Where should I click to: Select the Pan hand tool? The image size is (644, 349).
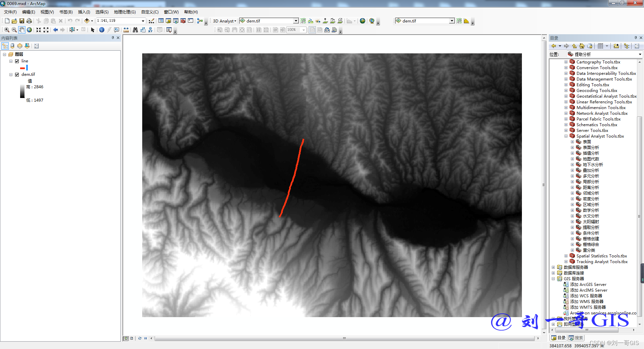coord(22,30)
